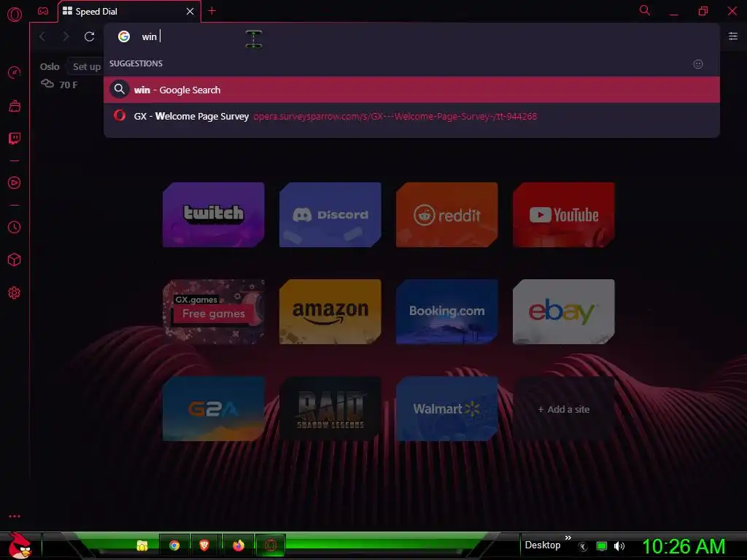Open the G2A speed dial tile

(x=214, y=409)
